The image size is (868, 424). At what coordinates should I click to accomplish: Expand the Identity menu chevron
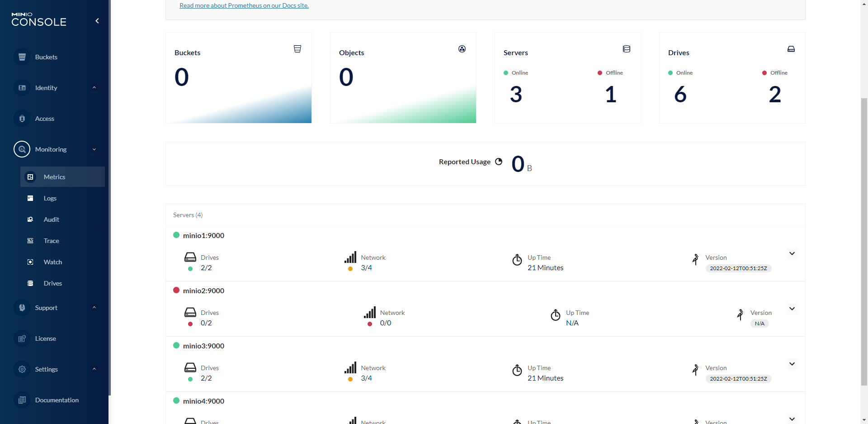coord(94,88)
